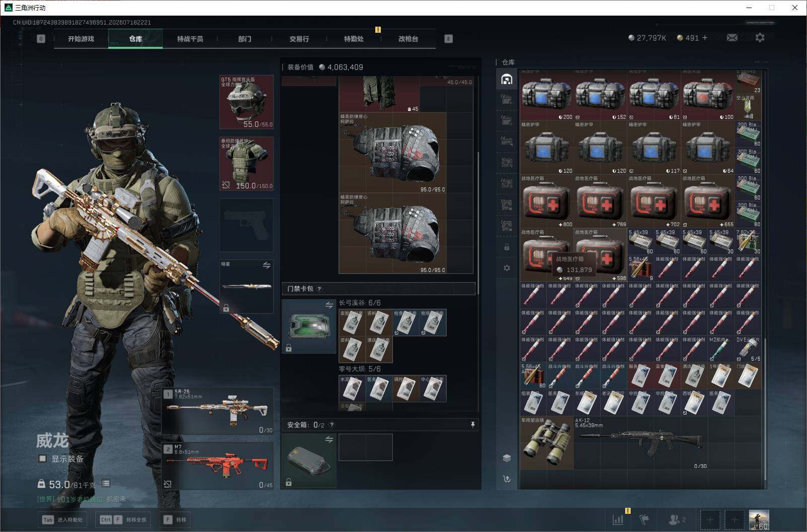Select the 精密护甲 repair kit with 117
This screenshot has width=807, height=532.
(x=654, y=148)
